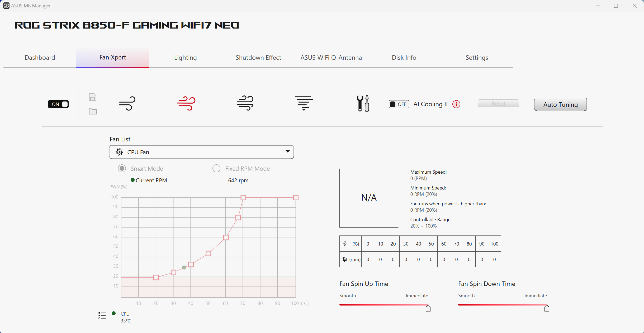Click the N/A fan preview box
The image size is (644, 333).
pyautogui.click(x=369, y=198)
